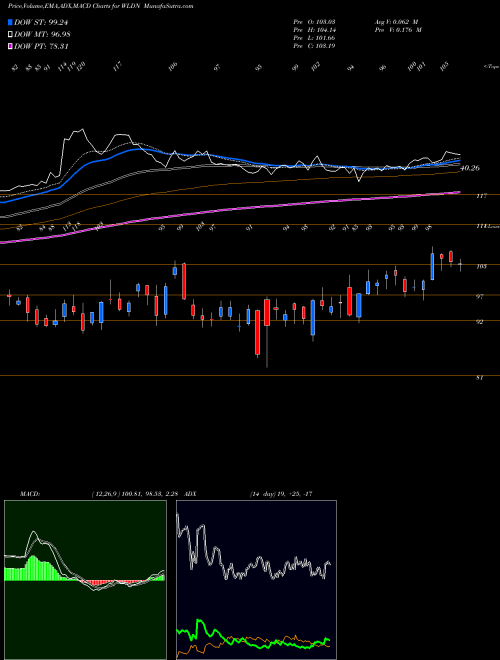Click the ADX label above the indicator panel
The width and height of the screenshot is (500, 660).
tap(190, 494)
